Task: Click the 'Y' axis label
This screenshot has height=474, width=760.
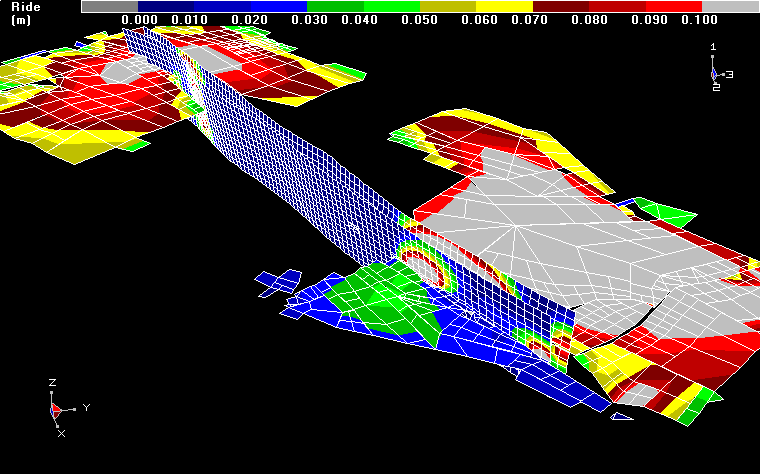Action: point(86,408)
